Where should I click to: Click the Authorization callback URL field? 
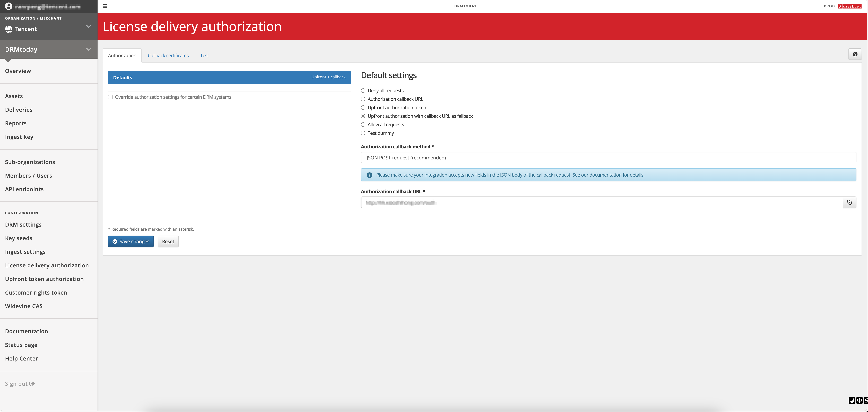pos(602,202)
